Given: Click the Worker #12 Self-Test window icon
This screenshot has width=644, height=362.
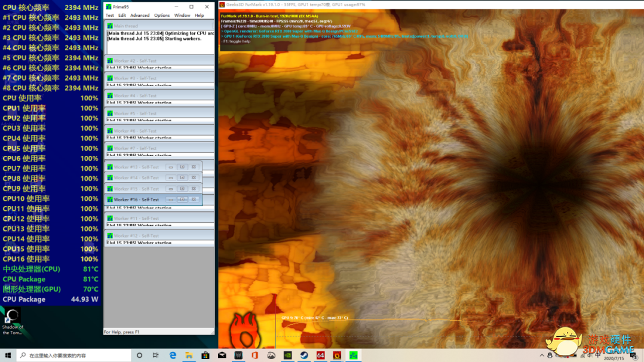Looking at the screenshot, I should tap(110, 235).
